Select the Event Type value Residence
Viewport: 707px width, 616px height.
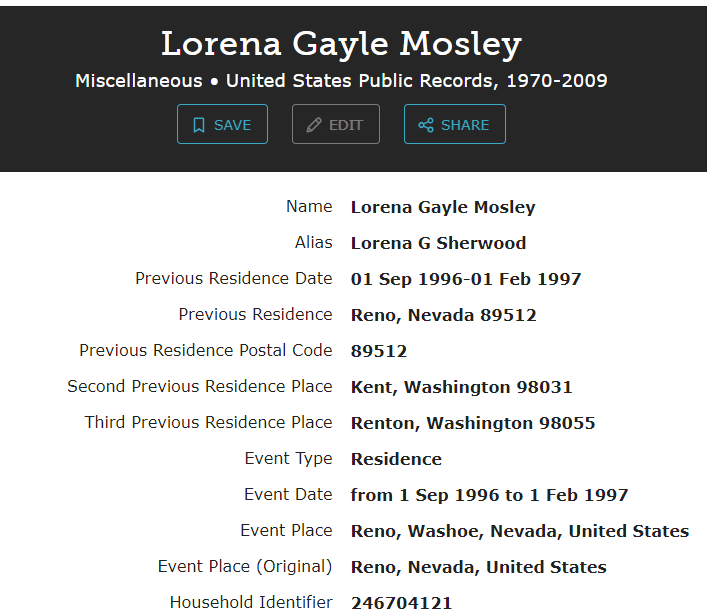[396, 459]
